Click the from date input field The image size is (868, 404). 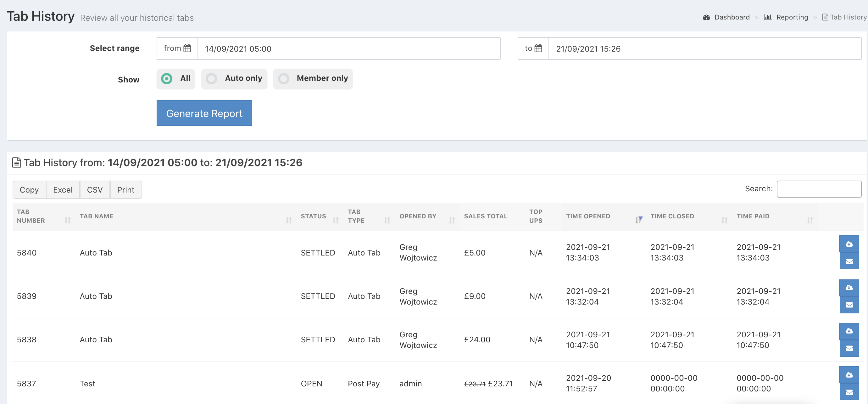(x=348, y=49)
